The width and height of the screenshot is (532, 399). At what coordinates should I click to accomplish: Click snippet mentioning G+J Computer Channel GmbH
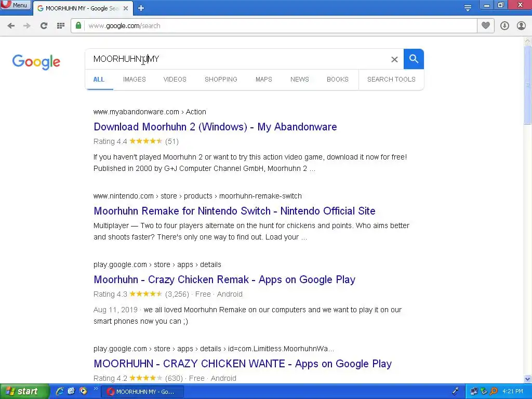tap(250, 163)
